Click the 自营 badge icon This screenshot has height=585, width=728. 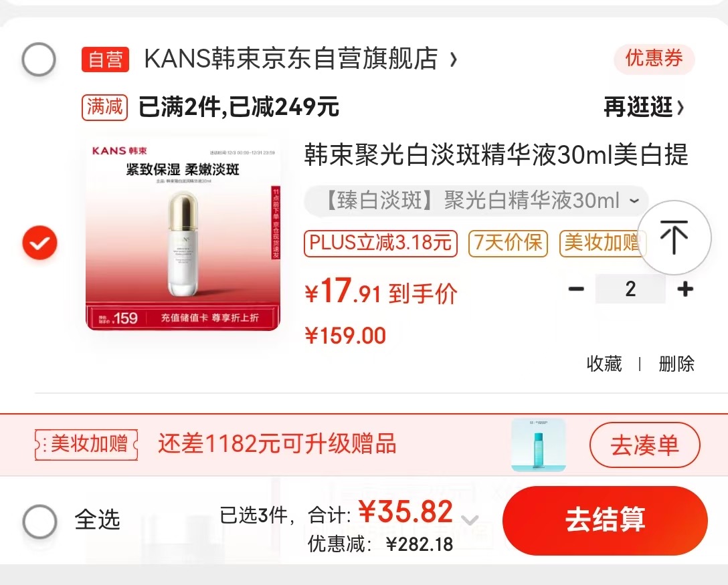pyautogui.click(x=106, y=60)
